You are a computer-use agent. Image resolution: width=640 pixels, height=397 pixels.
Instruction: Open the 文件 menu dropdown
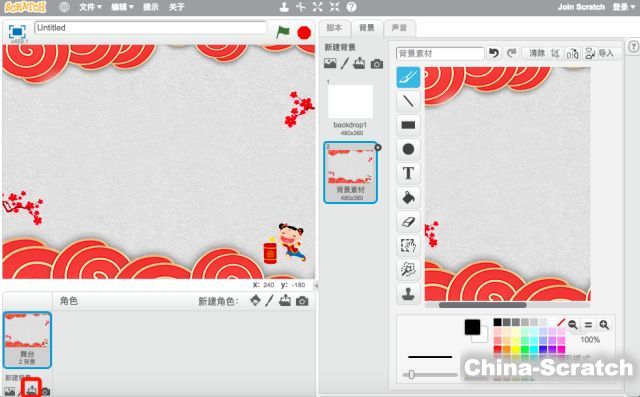point(90,7)
